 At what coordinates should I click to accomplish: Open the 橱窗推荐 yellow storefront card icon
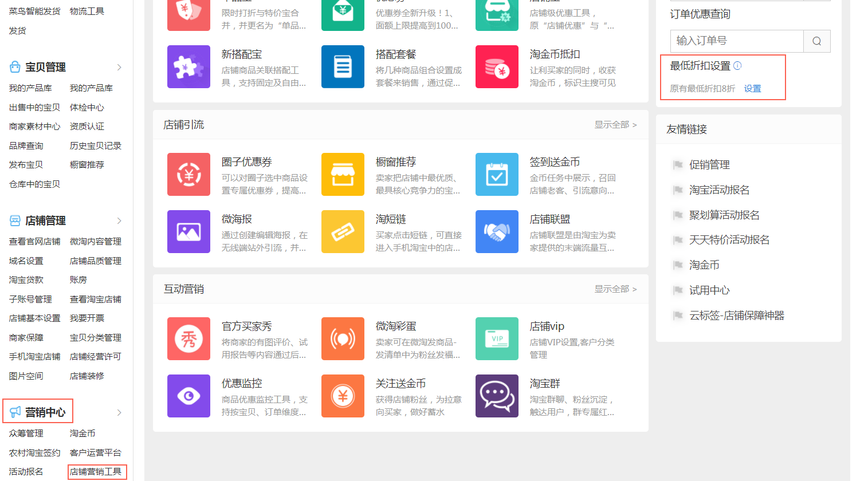pyautogui.click(x=343, y=175)
